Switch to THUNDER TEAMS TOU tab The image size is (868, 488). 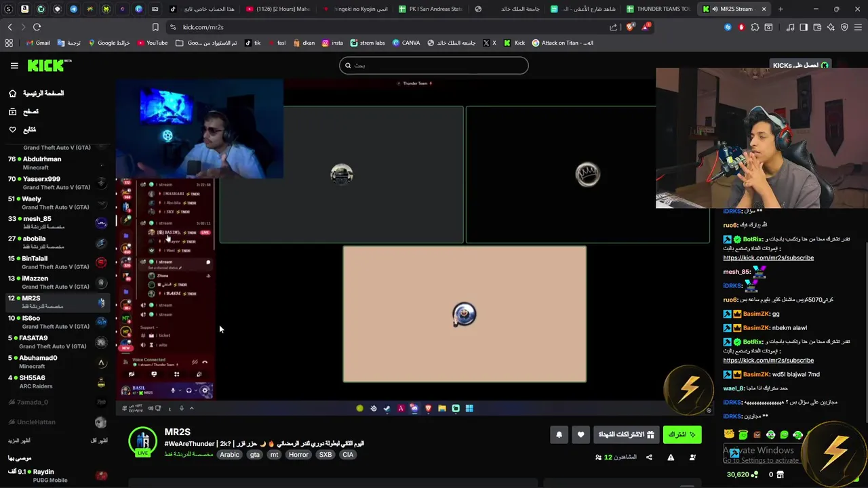tap(658, 9)
